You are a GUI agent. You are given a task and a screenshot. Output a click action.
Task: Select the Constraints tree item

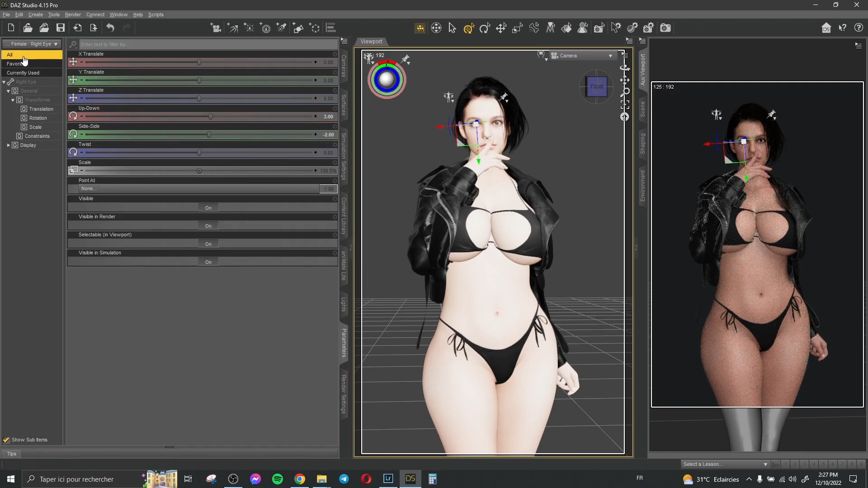pyautogui.click(x=37, y=136)
